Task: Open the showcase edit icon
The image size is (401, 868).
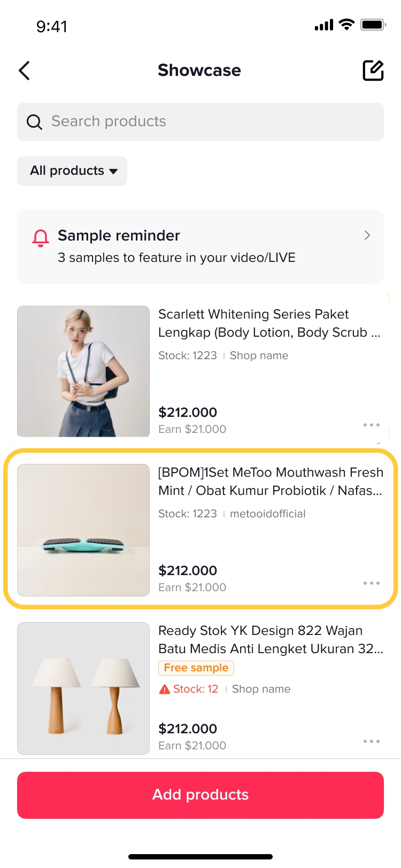Action: [x=373, y=71]
